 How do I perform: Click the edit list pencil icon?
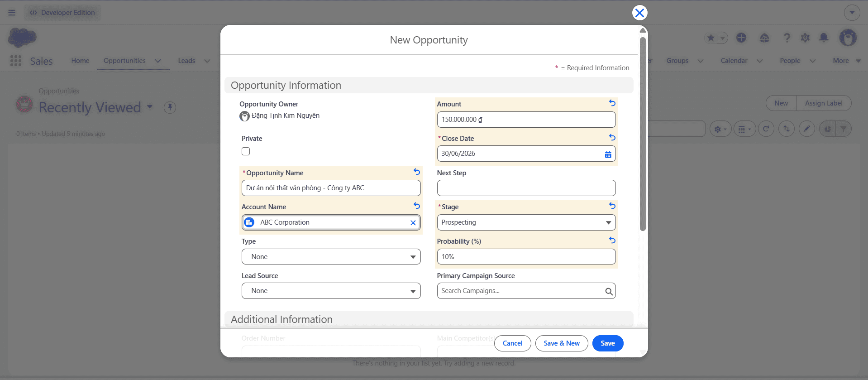click(x=807, y=129)
